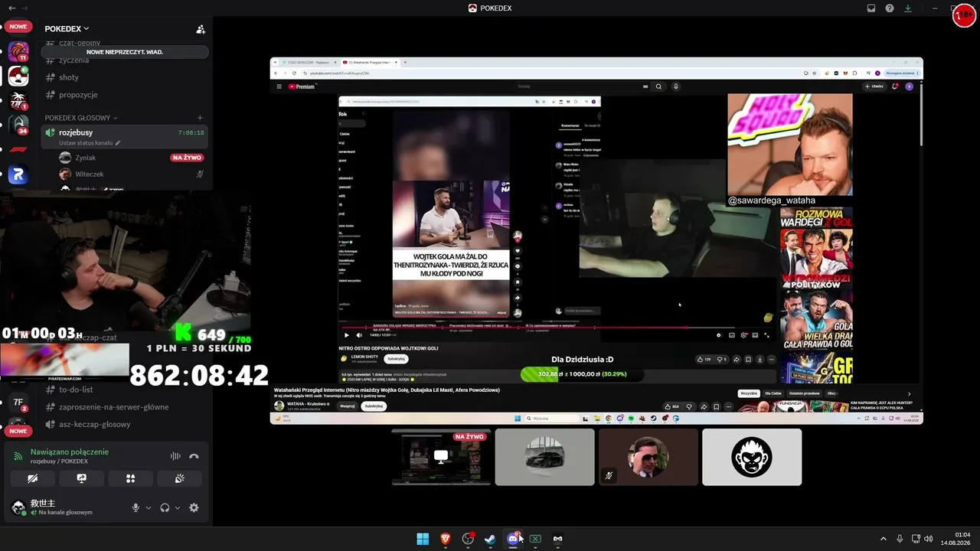Disconnect from the voice channel
This screenshot has height=551, width=980.
coord(194,456)
